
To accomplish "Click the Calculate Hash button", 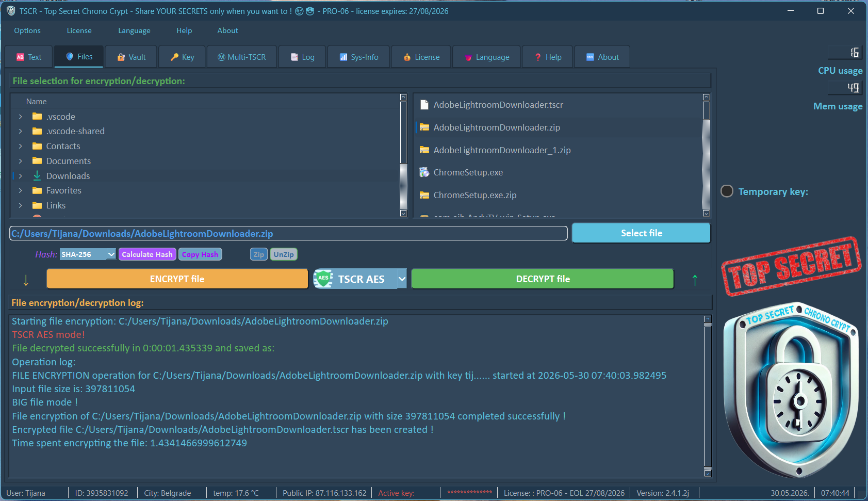I will (147, 254).
